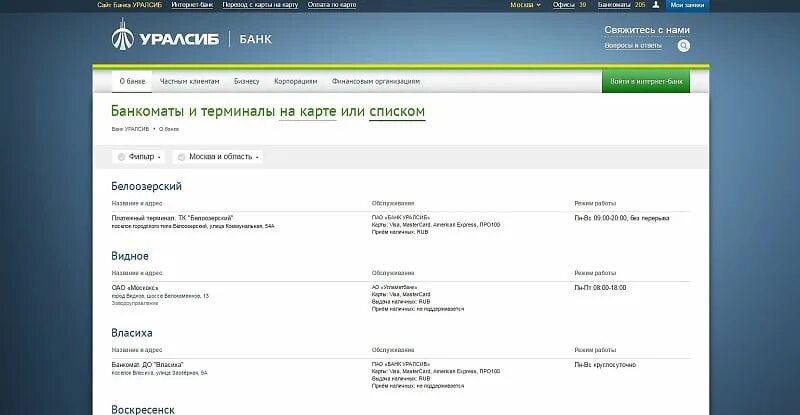Switch view to списком

pos(397,111)
